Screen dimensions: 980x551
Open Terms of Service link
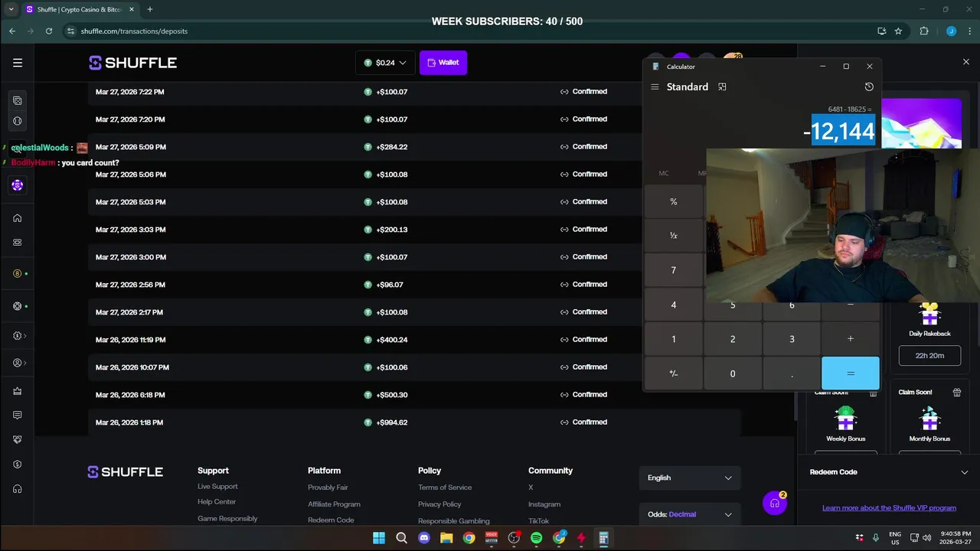(445, 487)
